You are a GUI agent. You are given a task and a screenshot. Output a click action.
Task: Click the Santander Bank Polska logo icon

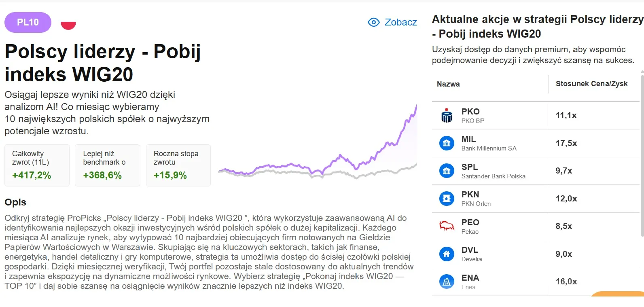[x=447, y=170]
